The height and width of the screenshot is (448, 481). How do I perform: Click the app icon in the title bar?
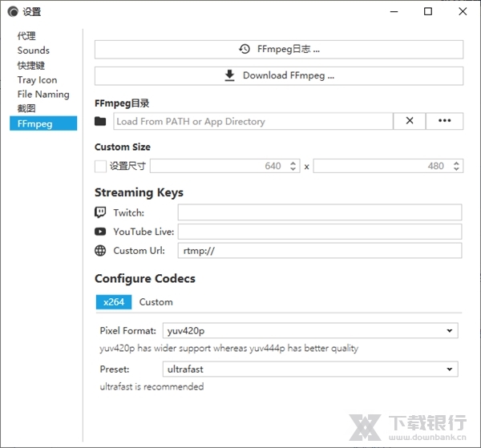(13, 12)
